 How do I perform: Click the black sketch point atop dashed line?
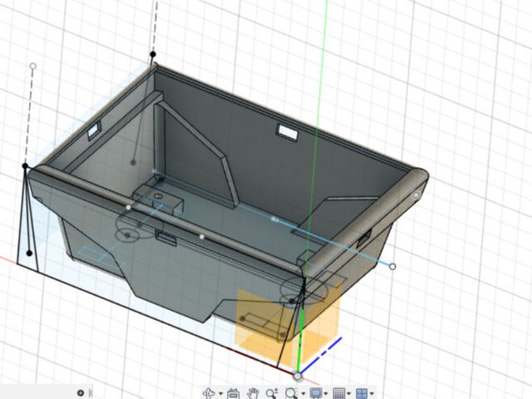153,55
